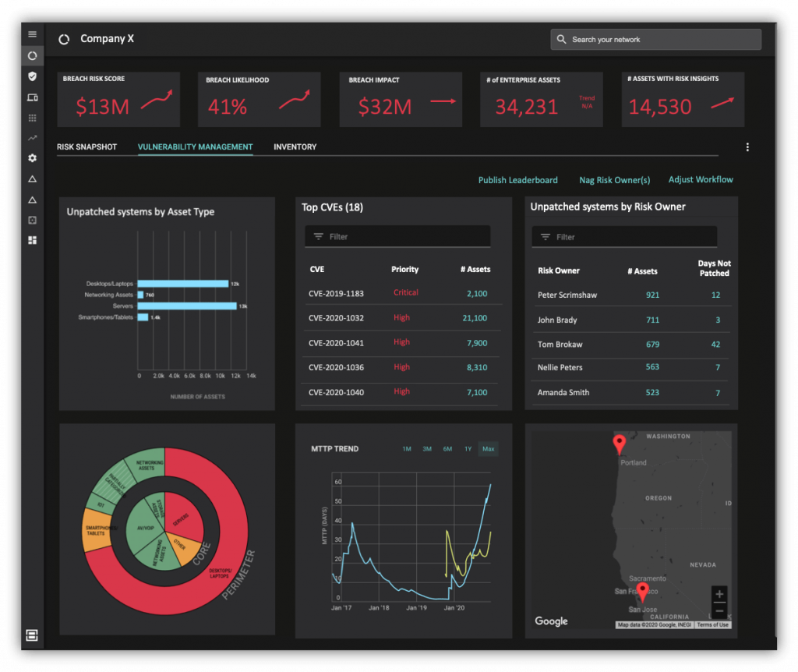Set MTTP trend range to 1M

coord(407,449)
